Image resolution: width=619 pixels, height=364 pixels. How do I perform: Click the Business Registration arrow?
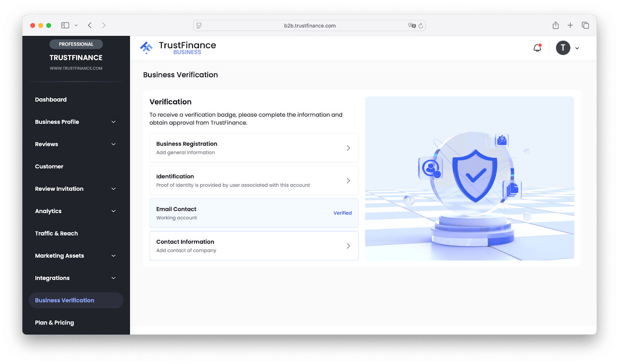point(348,148)
